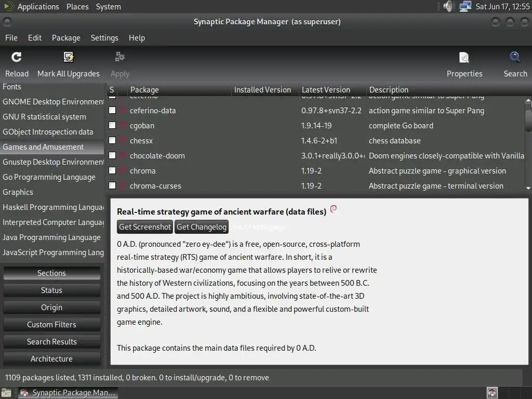Open the Help menu

137,37
